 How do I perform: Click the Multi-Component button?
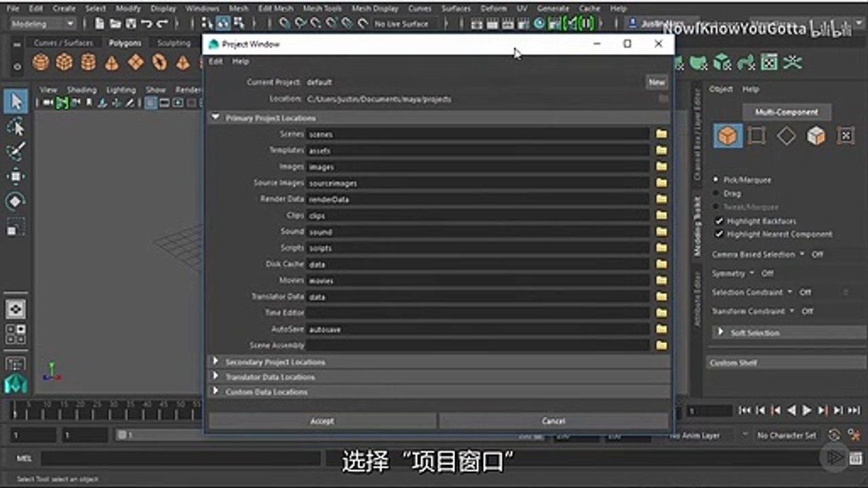click(787, 112)
